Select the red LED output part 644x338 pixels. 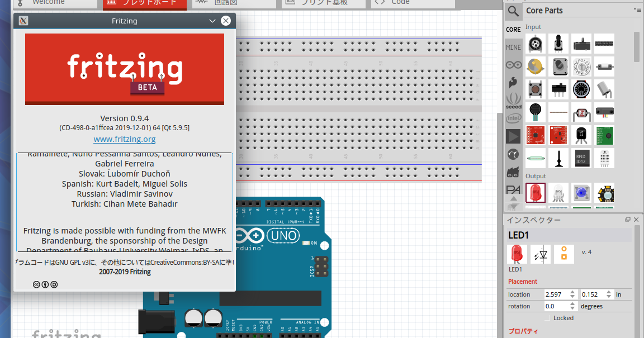(x=535, y=193)
